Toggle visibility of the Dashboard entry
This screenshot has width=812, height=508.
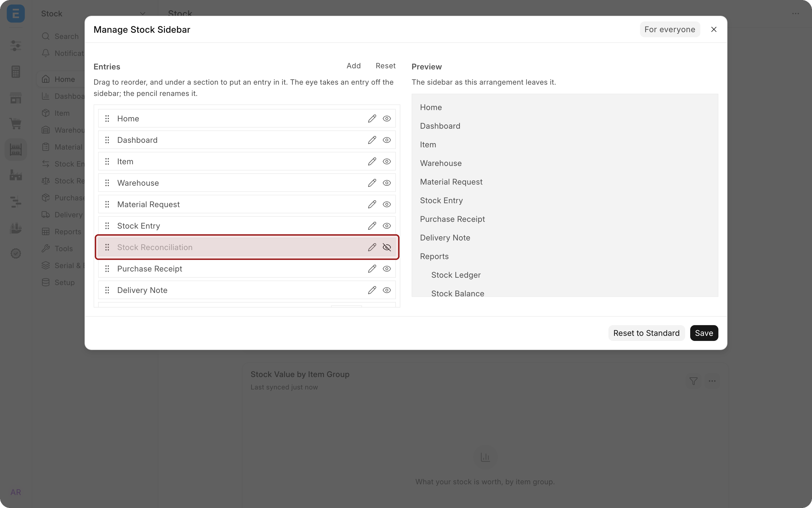point(387,140)
